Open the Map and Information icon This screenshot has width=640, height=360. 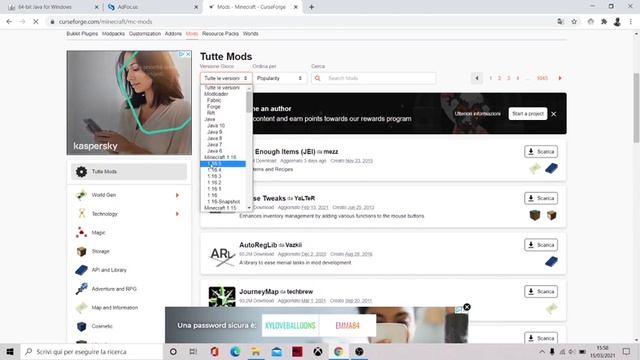82,307
